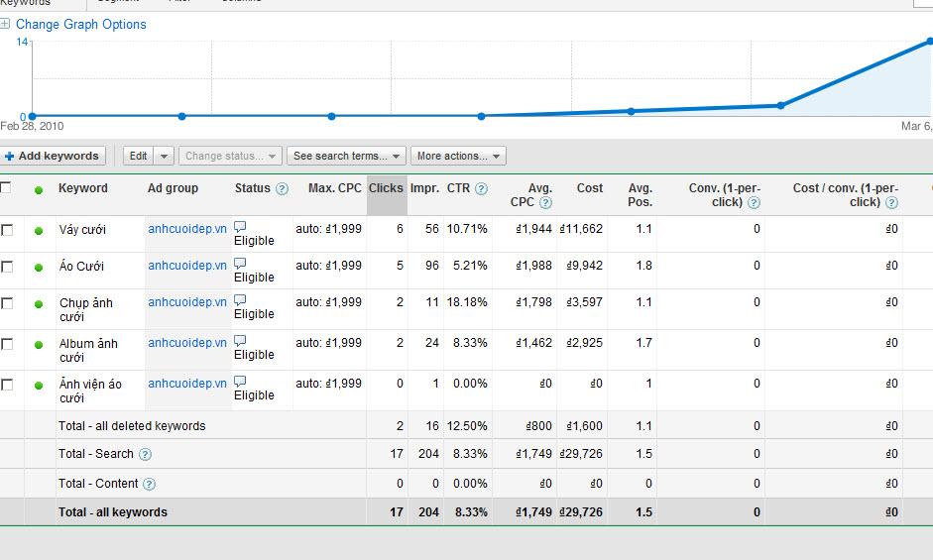The width and height of the screenshot is (933, 560).
Task: Click the 18.18% CTR value
Action: [467, 302]
